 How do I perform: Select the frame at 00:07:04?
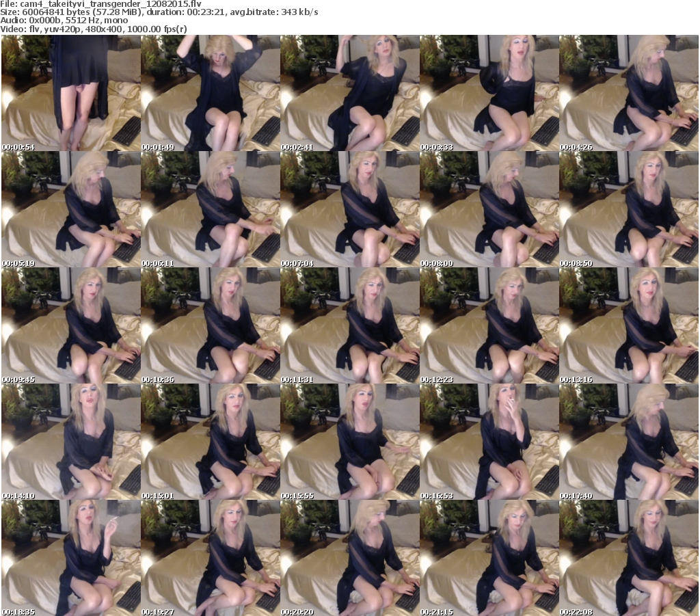[x=350, y=209]
